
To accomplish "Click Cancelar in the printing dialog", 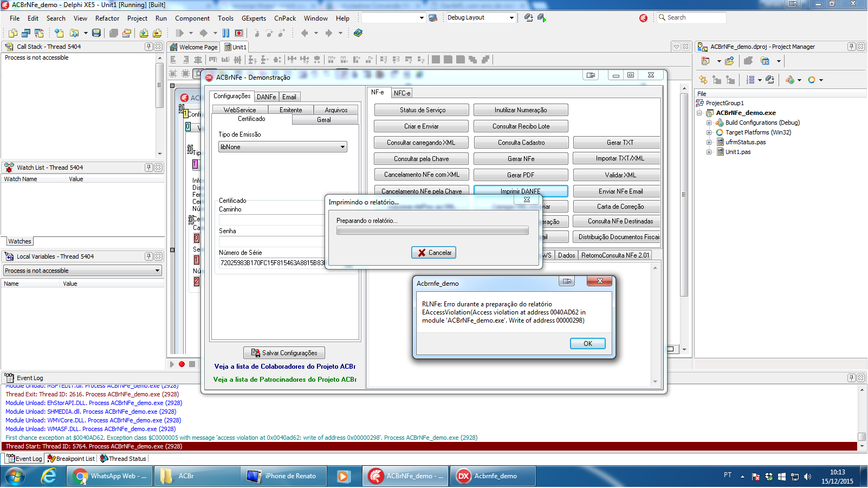I will 433,253.
